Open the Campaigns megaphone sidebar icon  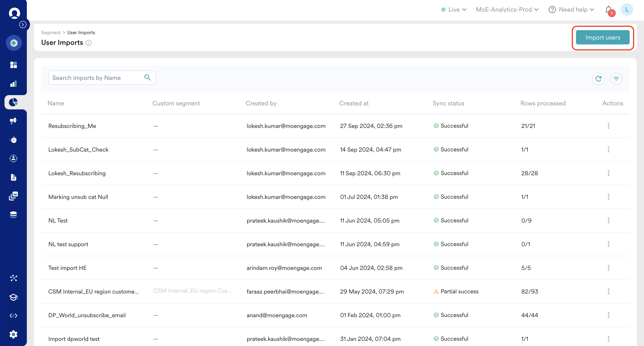click(13, 121)
